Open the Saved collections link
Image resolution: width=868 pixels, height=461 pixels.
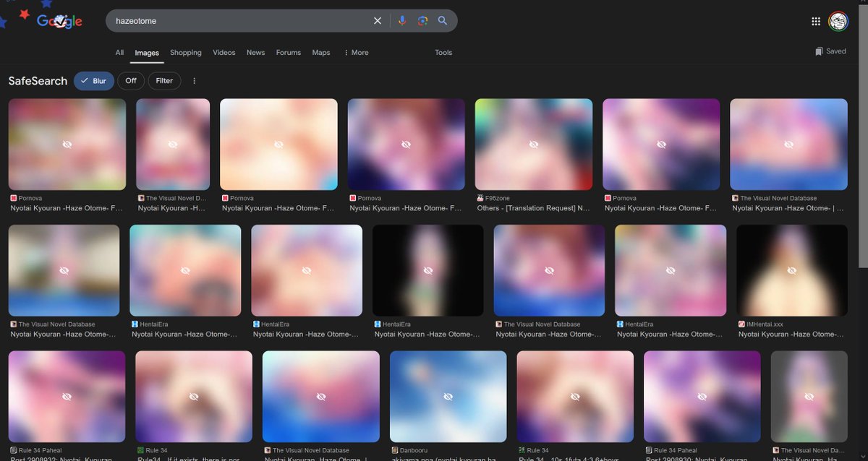830,51
